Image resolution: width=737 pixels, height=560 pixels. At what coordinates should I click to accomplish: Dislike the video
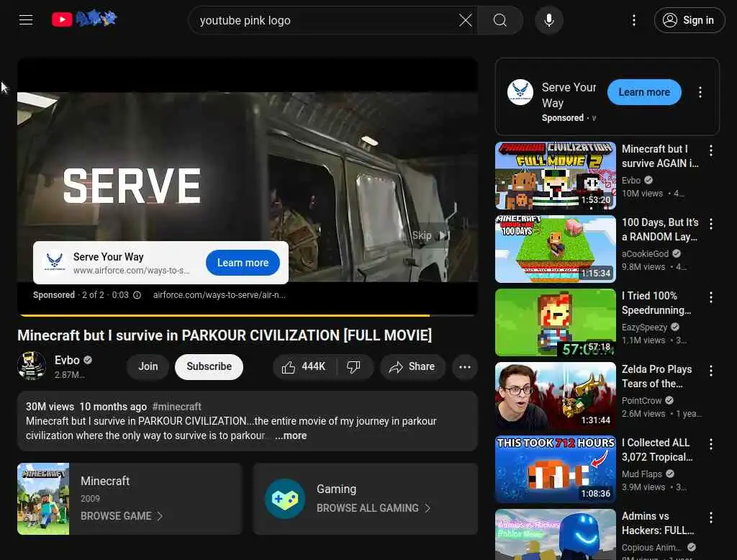point(353,367)
